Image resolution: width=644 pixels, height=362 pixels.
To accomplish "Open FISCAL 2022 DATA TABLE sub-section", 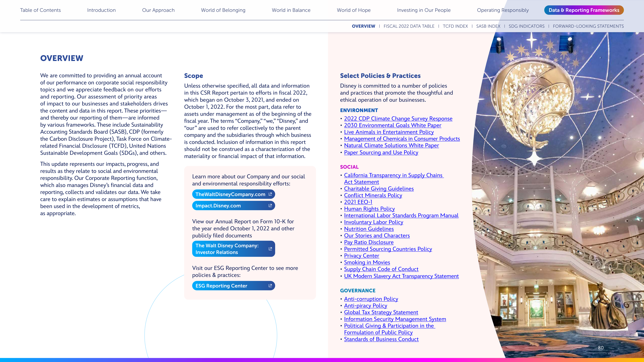I will (409, 26).
